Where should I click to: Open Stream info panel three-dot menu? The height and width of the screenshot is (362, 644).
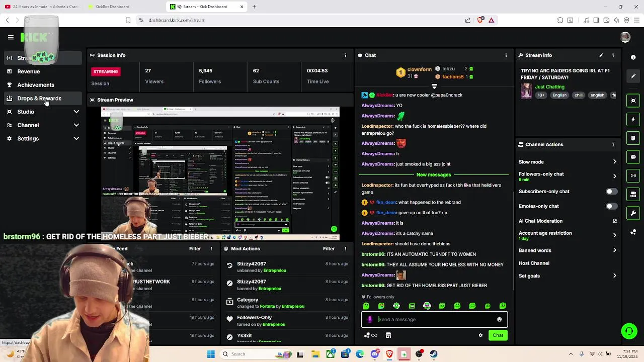click(613, 55)
